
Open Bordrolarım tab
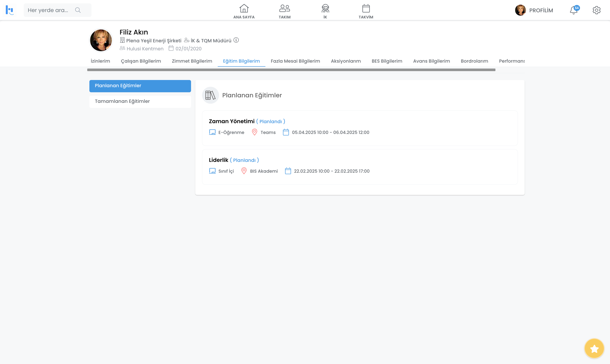(474, 61)
